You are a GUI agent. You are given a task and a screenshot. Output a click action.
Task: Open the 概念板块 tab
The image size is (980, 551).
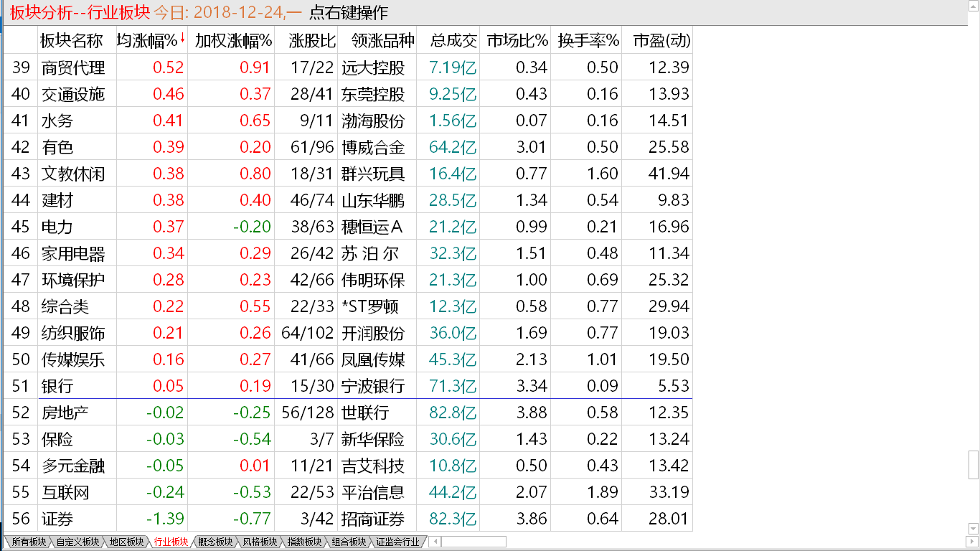[x=215, y=542]
